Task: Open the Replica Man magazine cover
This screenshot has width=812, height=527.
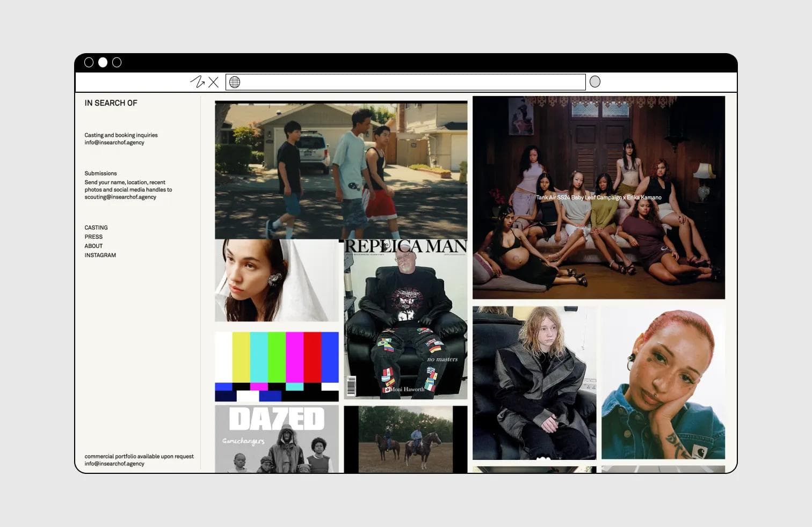Action: click(x=405, y=319)
